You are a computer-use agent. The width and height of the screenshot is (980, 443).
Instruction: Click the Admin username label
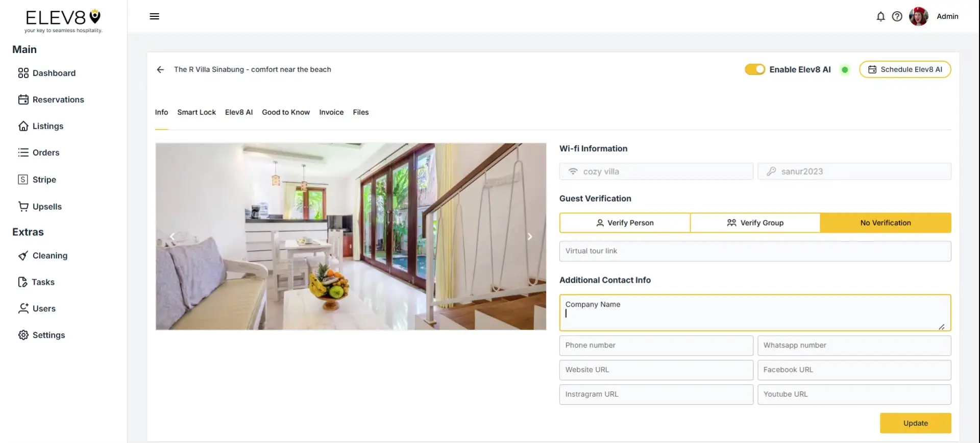947,16
